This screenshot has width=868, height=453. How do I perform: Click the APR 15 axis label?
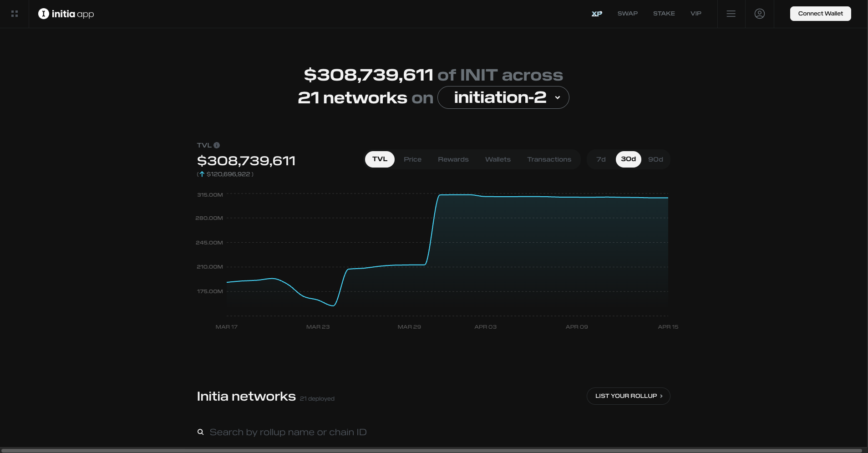point(668,327)
